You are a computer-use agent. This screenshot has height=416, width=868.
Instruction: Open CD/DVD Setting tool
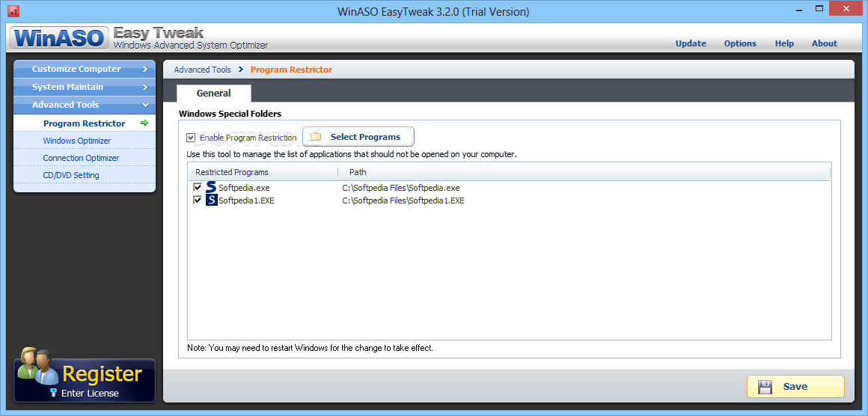[84, 175]
